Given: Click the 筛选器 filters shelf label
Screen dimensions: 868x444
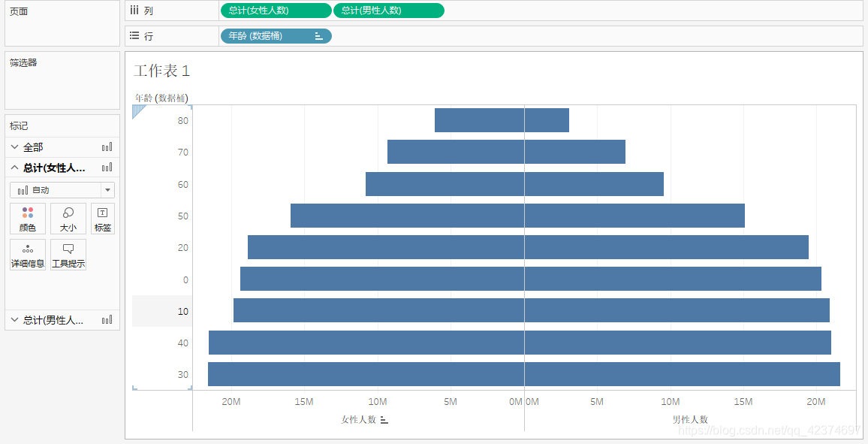Looking at the screenshot, I should tap(23, 62).
